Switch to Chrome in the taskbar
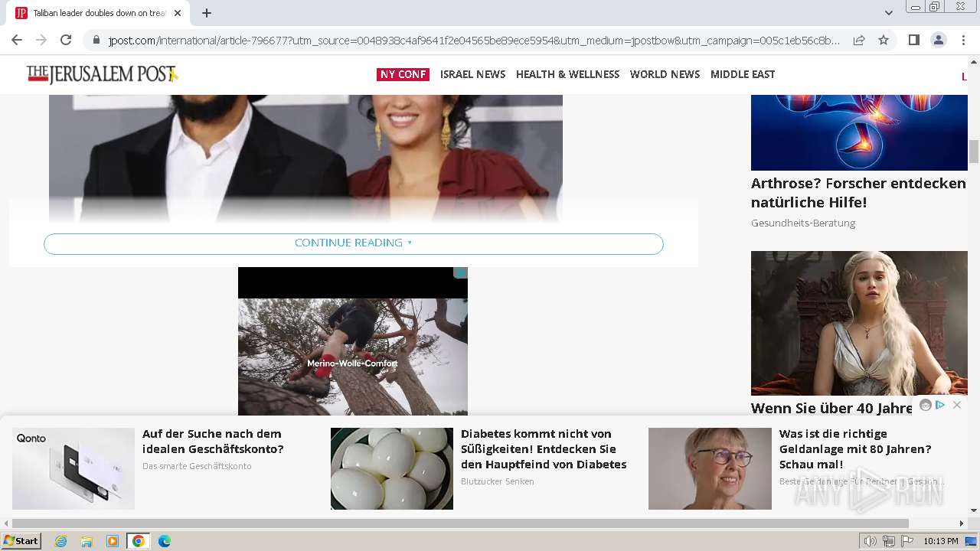980x551 pixels. click(138, 541)
